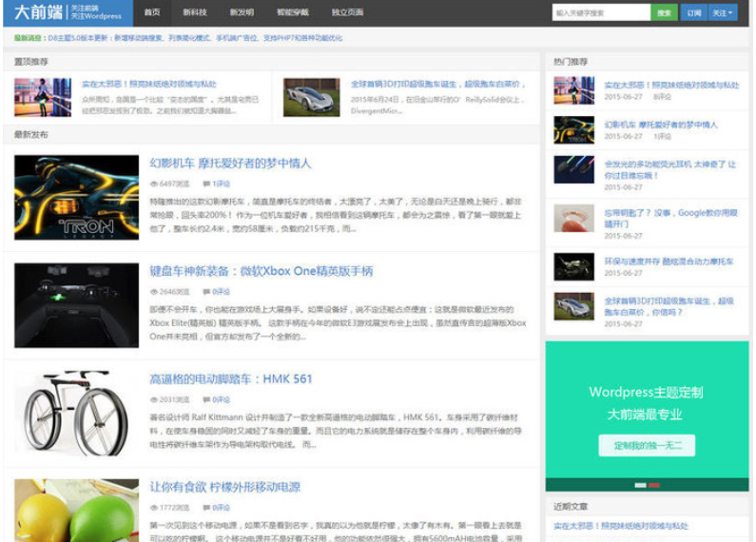Click the green 搜索 search button
Image resolution: width=756 pixels, height=542 pixels.
click(x=664, y=13)
